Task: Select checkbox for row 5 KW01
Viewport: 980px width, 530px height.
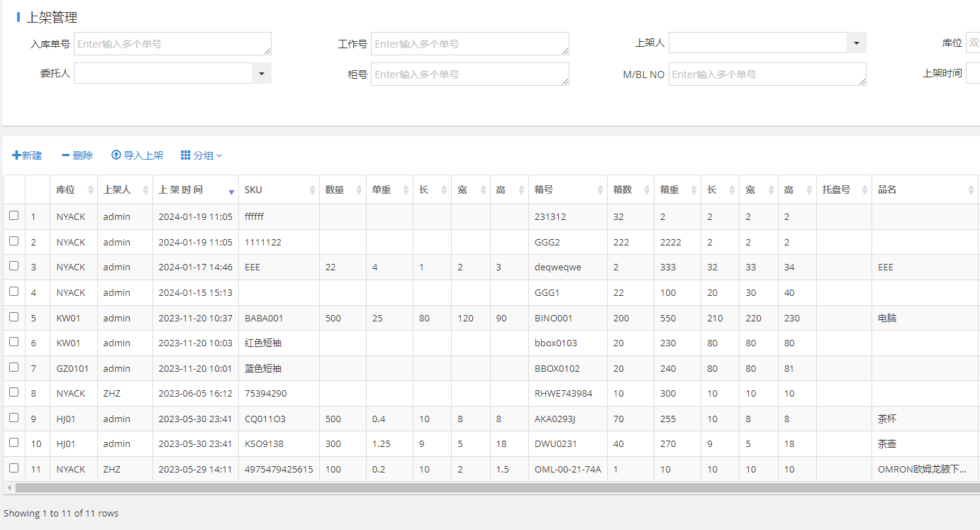Action: (x=13, y=317)
